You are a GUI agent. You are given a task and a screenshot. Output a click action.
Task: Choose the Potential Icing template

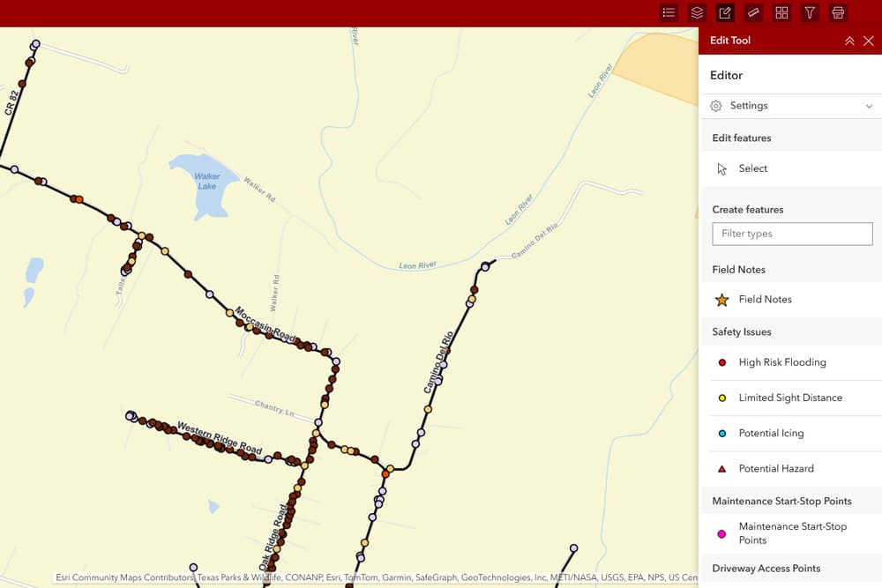(771, 433)
